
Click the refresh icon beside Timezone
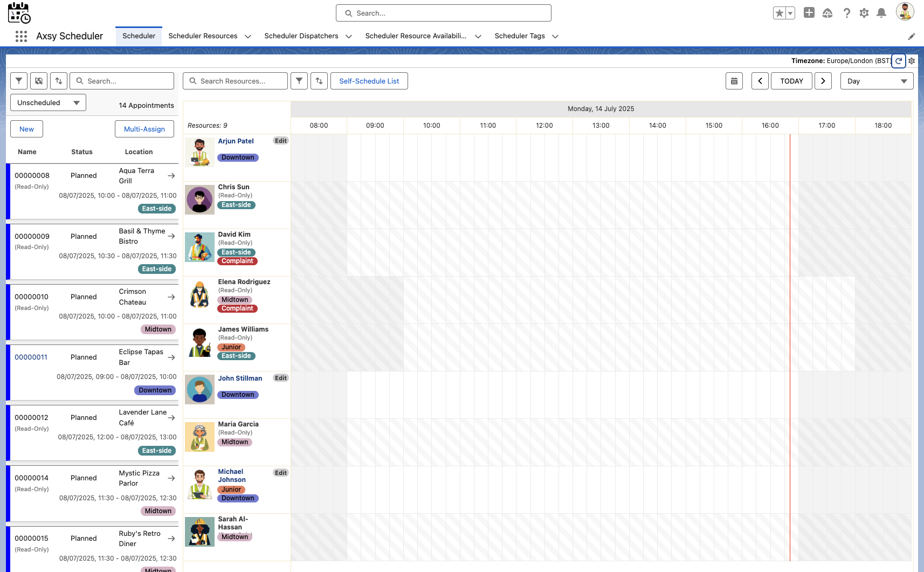tap(899, 61)
